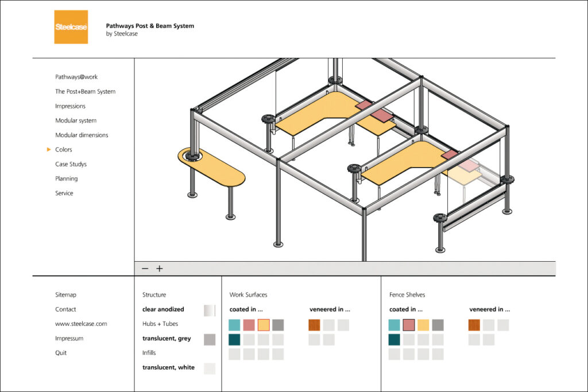
Task: Pick teal coated Work Surfaces color
Action: tap(234, 325)
